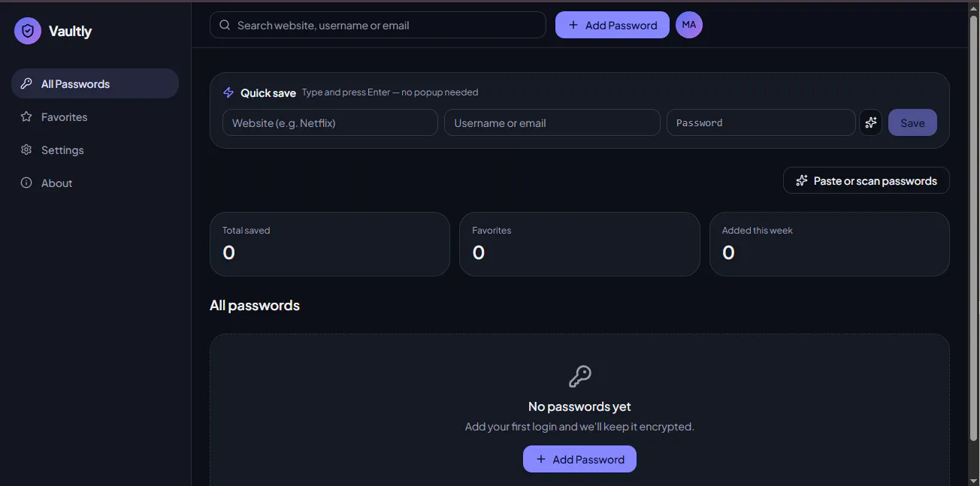This screenshot has width=980, height=486.
Task: Click the sparkle generate-password icon button
Action: click(871, 122)
